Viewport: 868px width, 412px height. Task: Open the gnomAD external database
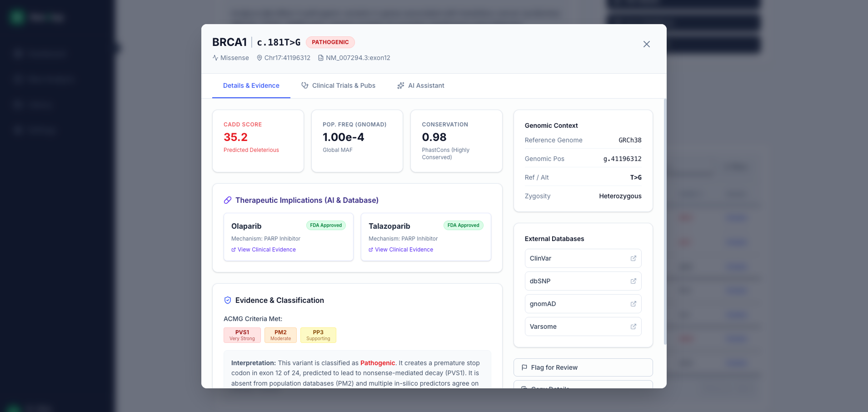pyautogui.click(x=583, y=304)
